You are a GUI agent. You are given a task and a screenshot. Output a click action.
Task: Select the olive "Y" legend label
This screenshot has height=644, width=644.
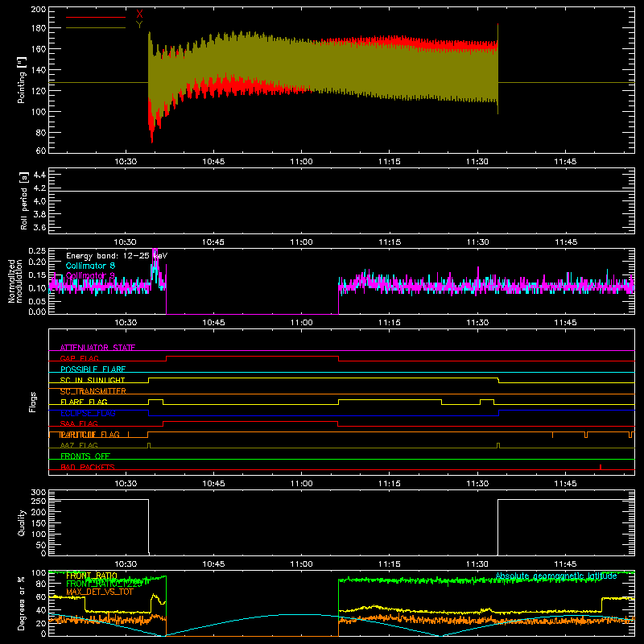coord(139,25)
